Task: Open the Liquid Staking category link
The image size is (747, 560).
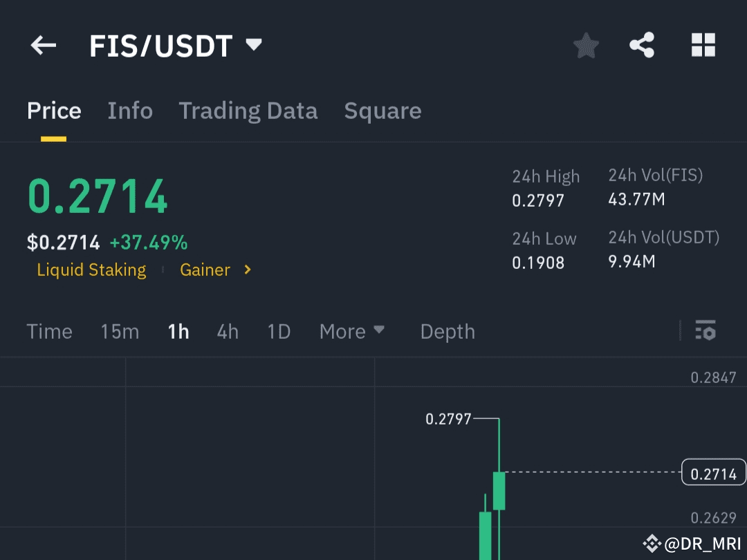Action: pyautogui.click(x=91, y=270)
